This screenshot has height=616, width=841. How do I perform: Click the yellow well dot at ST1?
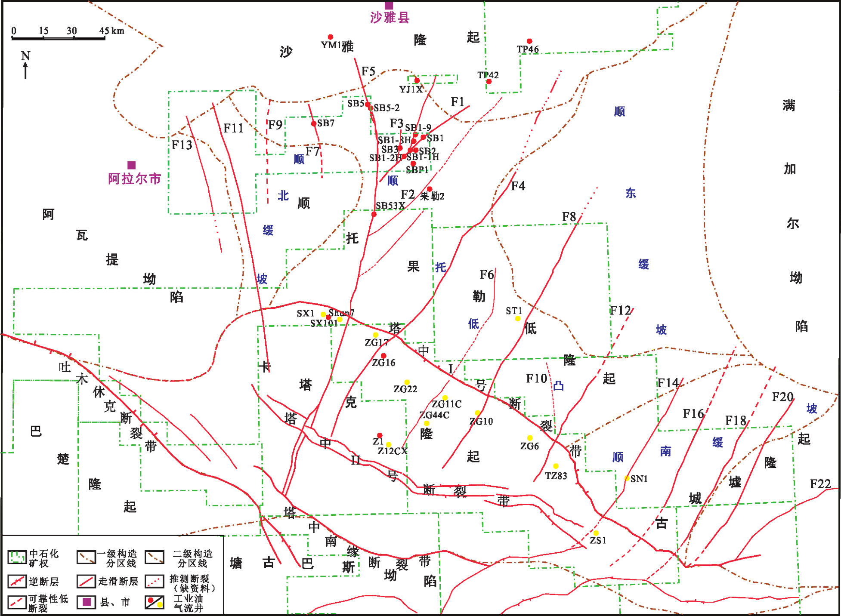518,319
